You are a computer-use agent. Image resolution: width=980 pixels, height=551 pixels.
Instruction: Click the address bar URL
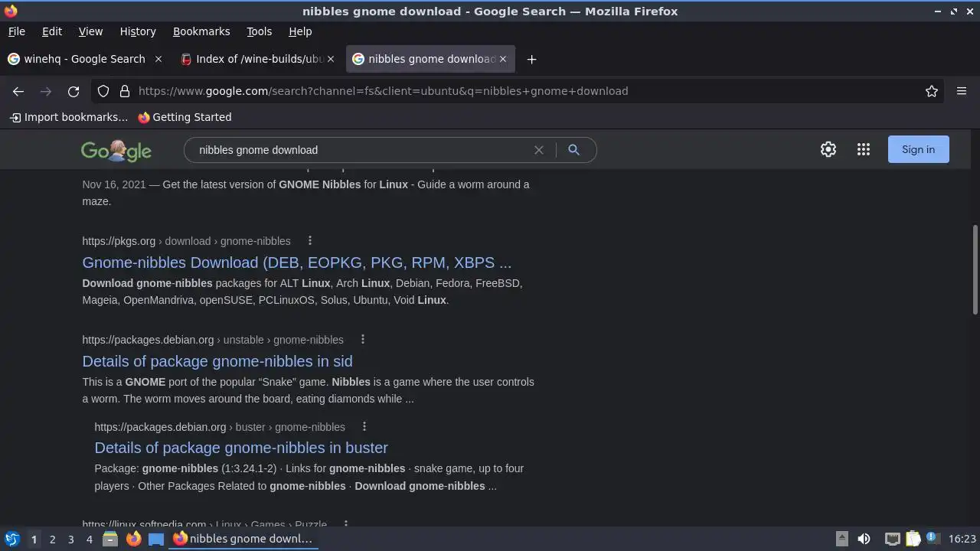click(383, 91)
